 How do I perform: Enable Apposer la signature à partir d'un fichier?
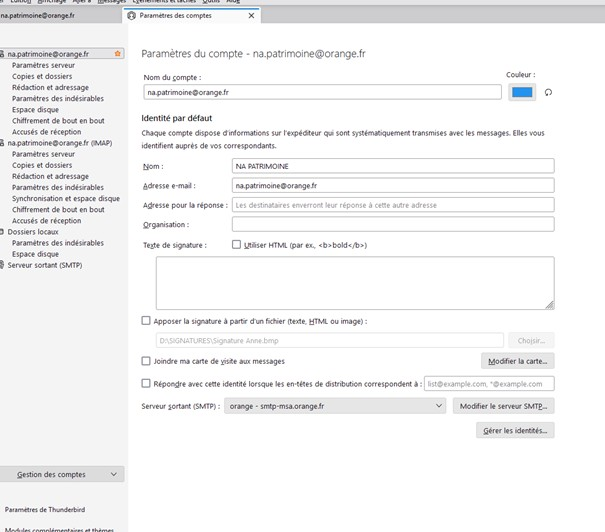click(x=146, y=321)
